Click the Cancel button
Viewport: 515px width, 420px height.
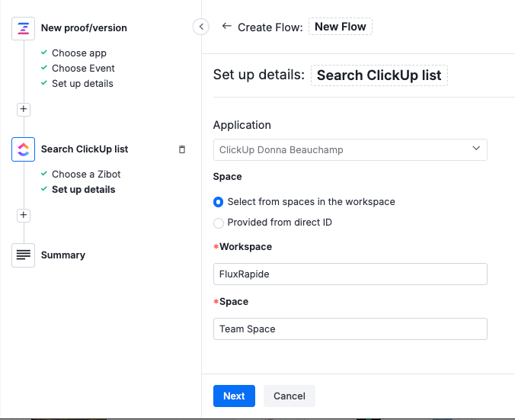pyautogui.click(x=289, y=396)
